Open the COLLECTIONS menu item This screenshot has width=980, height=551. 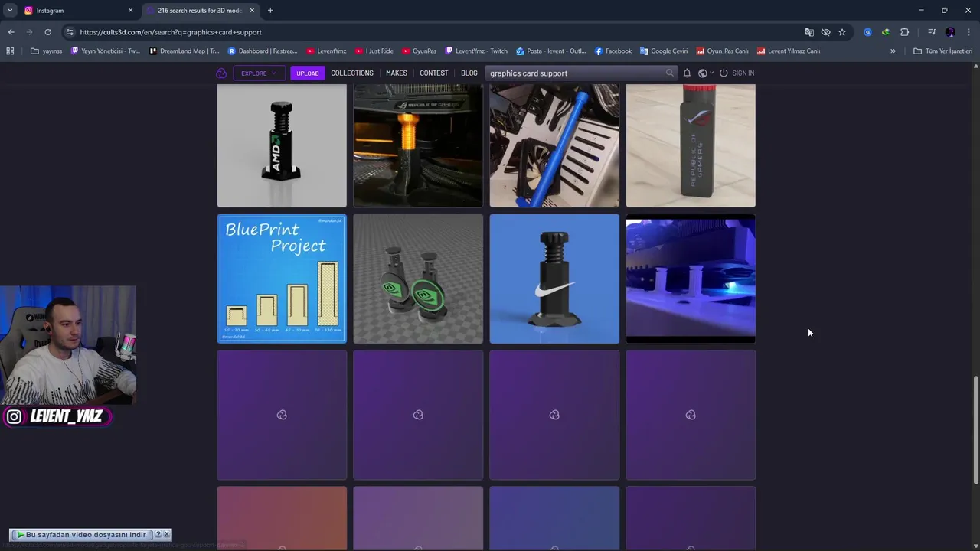(x=352, y=73)
